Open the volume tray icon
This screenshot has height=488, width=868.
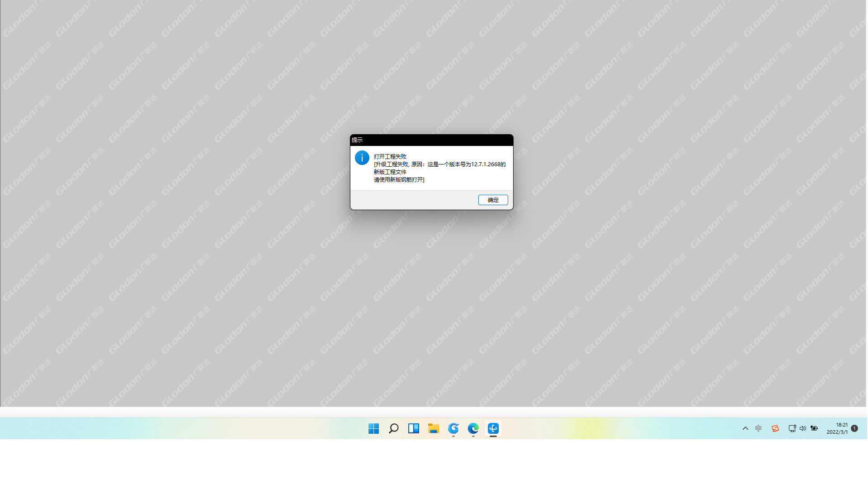tap(803, 428)
